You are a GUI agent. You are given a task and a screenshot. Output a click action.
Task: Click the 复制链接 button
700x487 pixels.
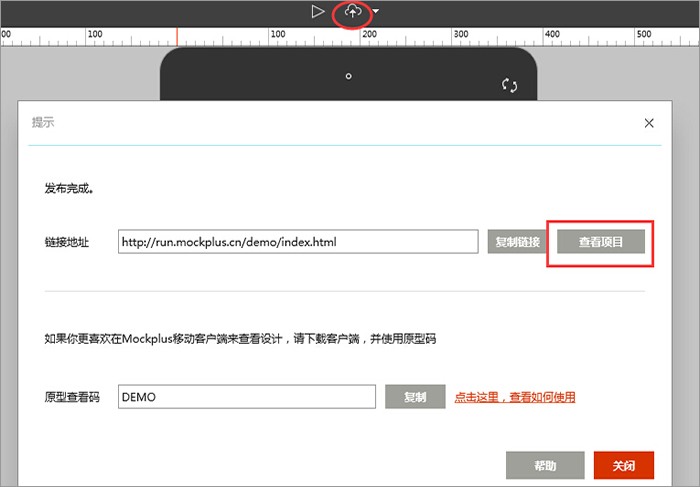click(x=517, y=242)
